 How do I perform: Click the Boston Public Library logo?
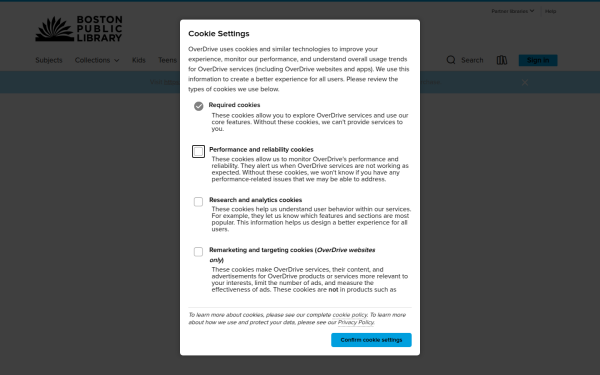(x=79, y=29)
